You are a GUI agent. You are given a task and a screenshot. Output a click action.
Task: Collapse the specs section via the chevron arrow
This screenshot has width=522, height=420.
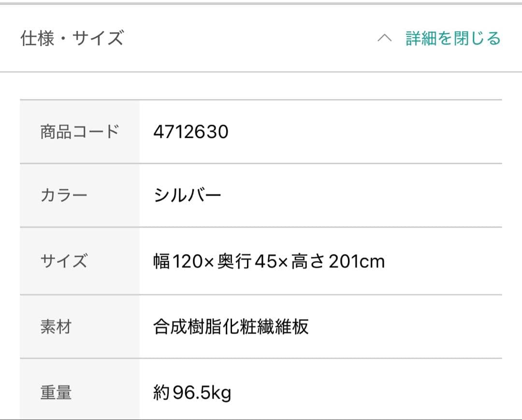384,39
